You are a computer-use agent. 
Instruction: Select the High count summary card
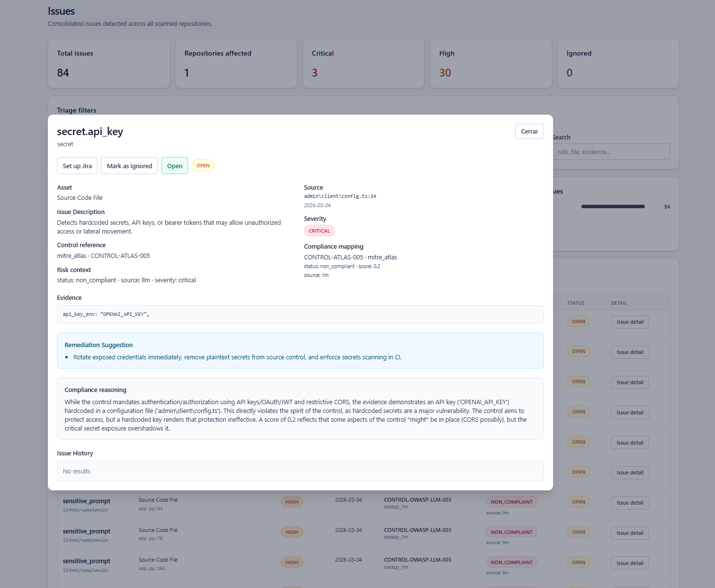pos(491,63)
